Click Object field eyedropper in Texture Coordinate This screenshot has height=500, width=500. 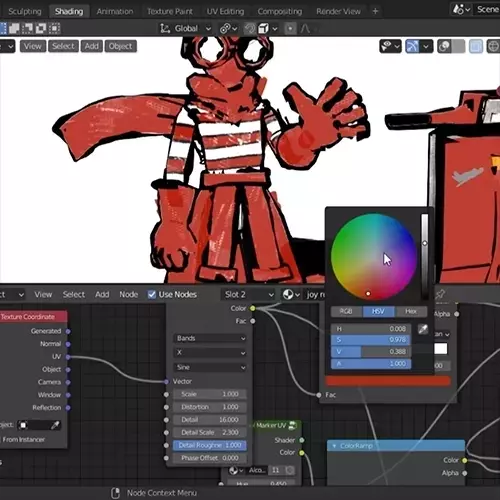[55, 425]
